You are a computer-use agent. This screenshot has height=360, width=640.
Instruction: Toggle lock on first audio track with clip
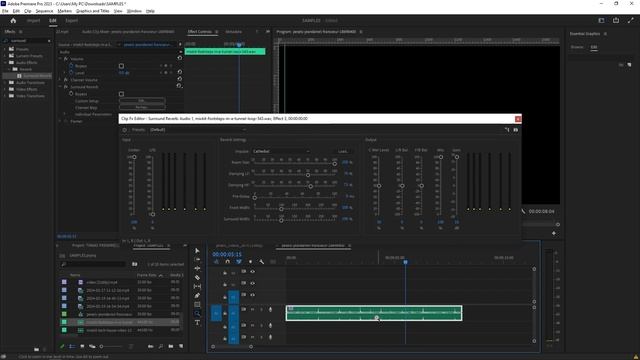[224, 313]
